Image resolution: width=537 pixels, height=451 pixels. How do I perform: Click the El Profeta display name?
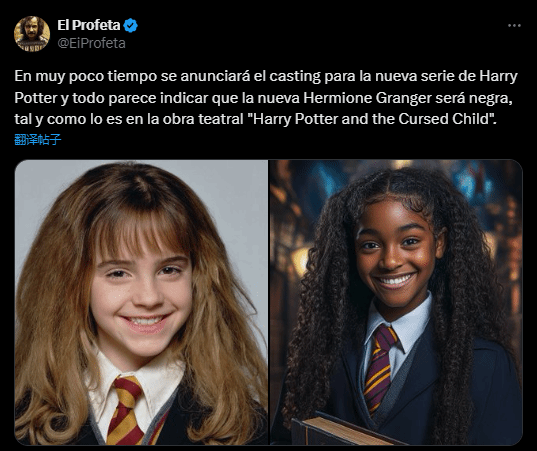[x=89, y=25]
